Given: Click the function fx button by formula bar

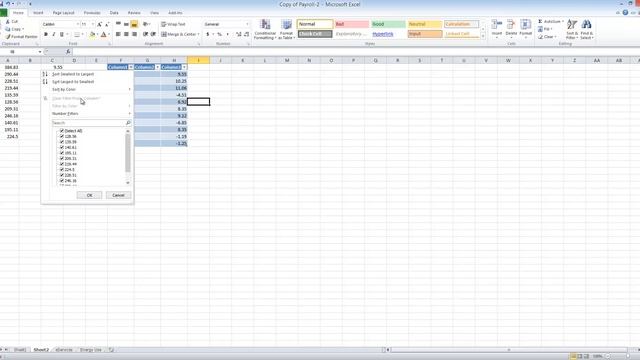Looking at the screenshot, I should [68, 52].
